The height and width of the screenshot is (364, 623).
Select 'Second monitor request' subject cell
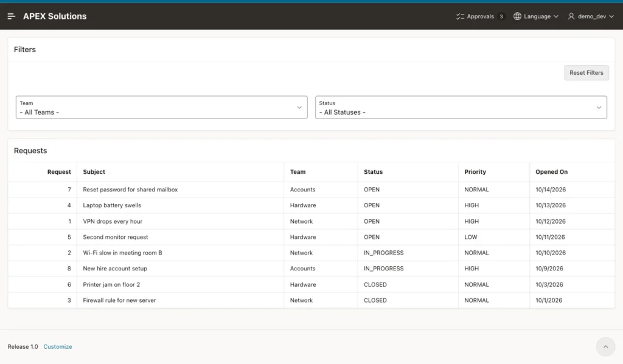[115, 237]
